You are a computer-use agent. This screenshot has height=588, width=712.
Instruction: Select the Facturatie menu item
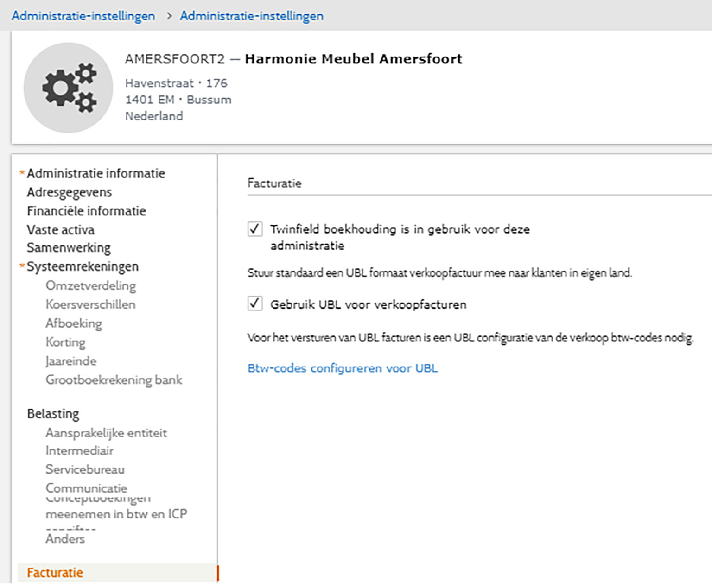pos(55,573)
